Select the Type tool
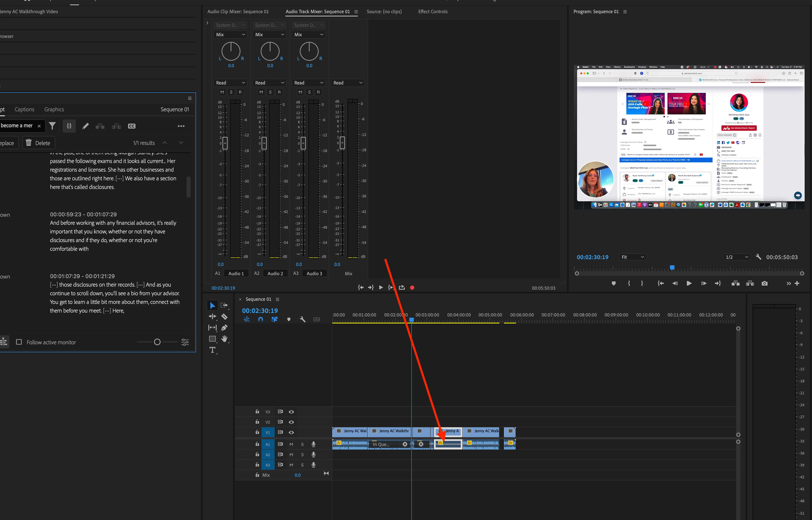Viewport: 812px width, 520px height. pos(212,350)
